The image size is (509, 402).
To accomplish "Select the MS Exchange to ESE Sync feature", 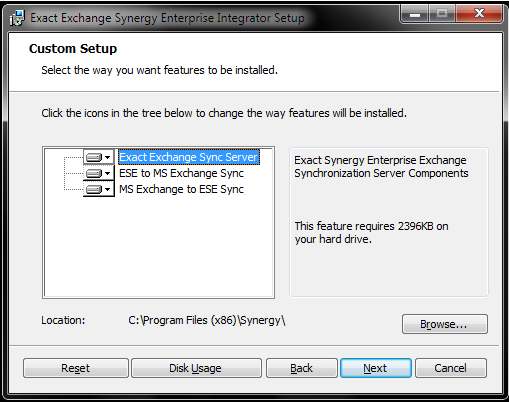I will (x=181, y=189).
